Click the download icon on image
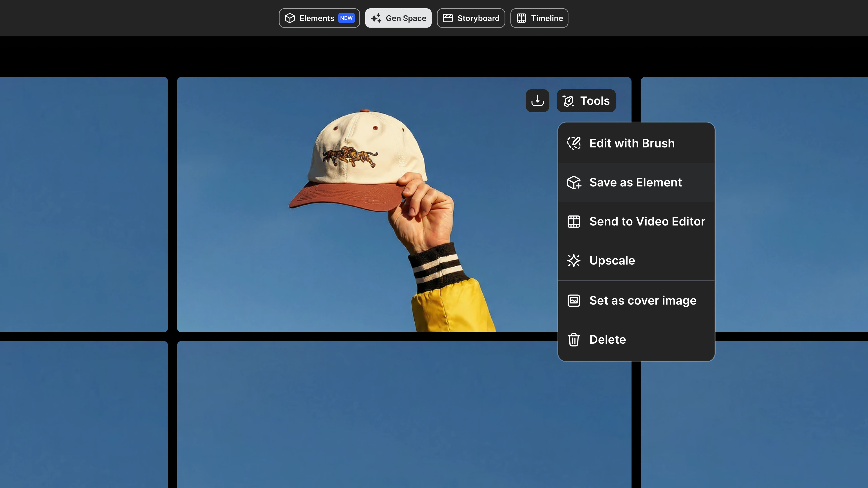This screenshot has height=488, width=868. coord(538,101)
